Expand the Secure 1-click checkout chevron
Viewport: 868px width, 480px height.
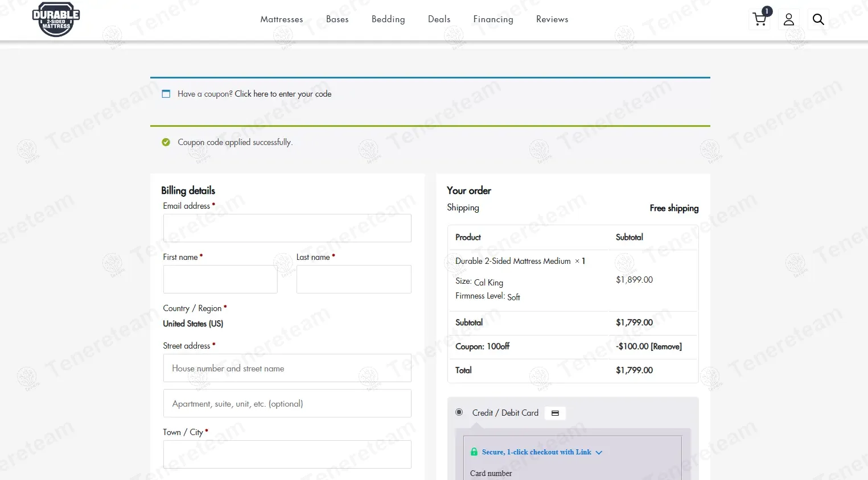(599, 453)
